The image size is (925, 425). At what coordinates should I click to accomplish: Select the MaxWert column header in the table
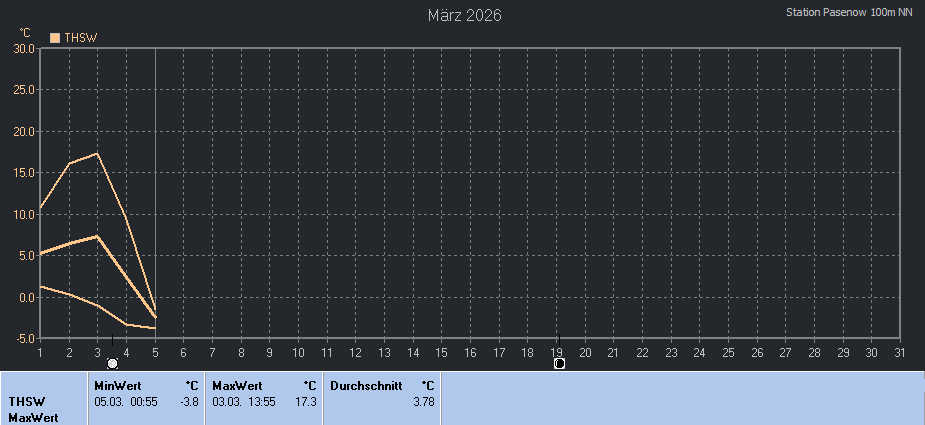(x=237, y=385)
